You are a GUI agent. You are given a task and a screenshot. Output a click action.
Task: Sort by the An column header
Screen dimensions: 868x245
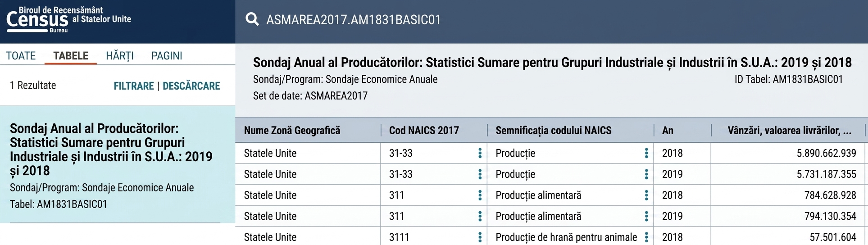668,131
